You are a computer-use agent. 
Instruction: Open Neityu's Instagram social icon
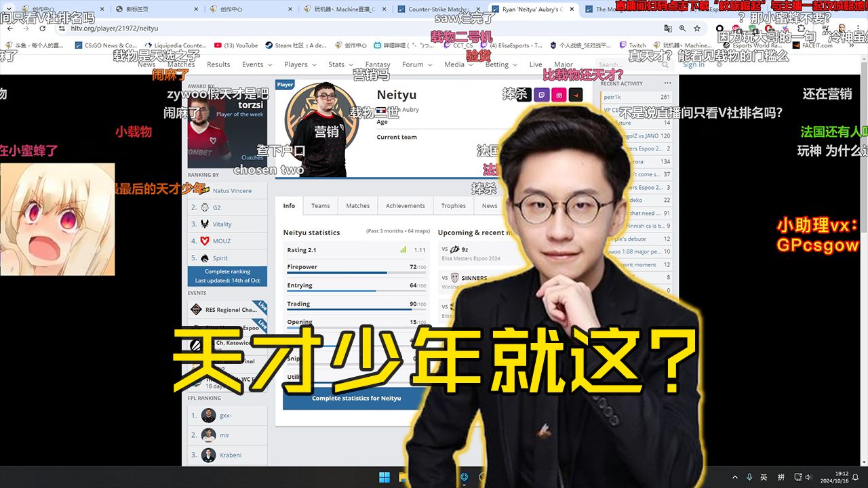click(559, 95)
